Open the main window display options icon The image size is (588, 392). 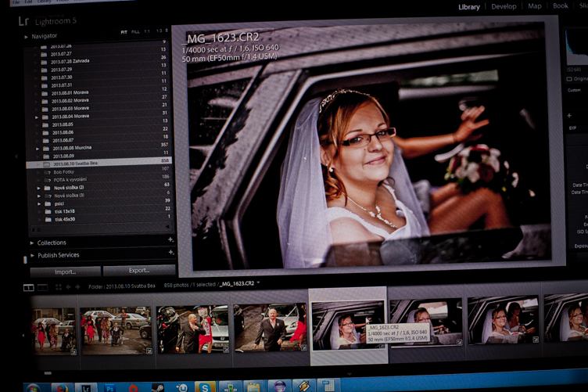[x=28, y=288]
